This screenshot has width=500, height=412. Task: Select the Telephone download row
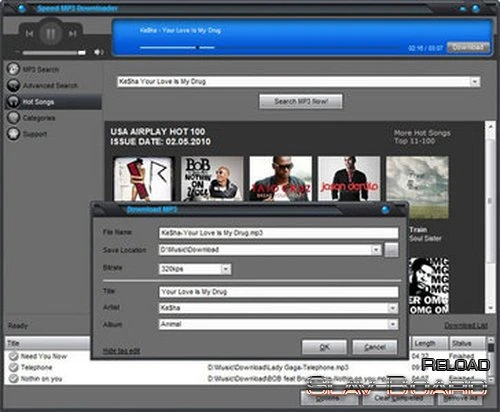pos(245,367)
